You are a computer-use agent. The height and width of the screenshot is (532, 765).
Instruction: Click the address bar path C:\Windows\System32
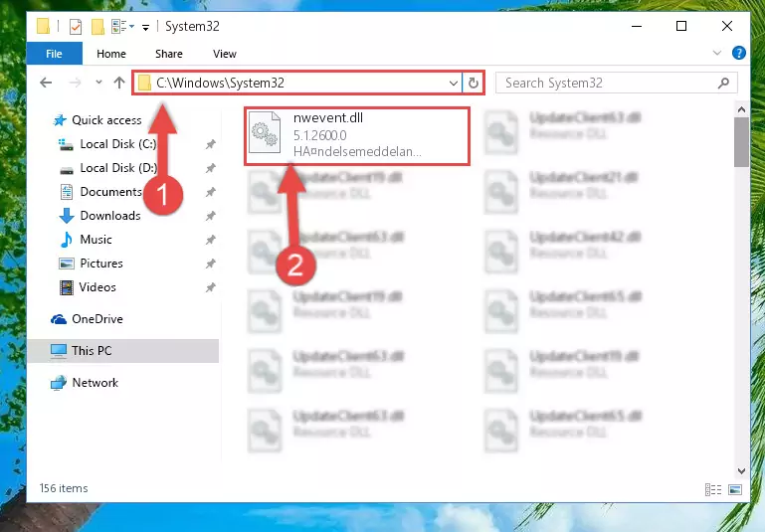coord(220,83)
